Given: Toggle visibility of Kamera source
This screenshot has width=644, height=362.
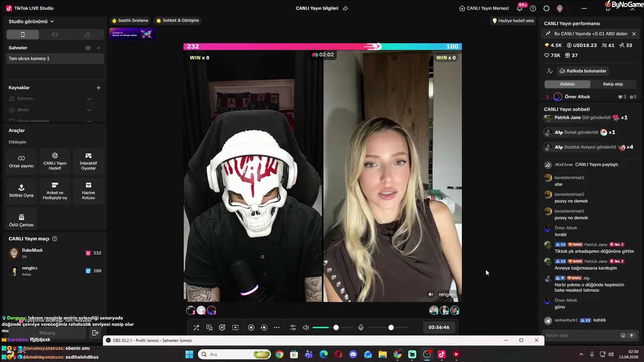Looking at the screenshot, I should 89,99.
